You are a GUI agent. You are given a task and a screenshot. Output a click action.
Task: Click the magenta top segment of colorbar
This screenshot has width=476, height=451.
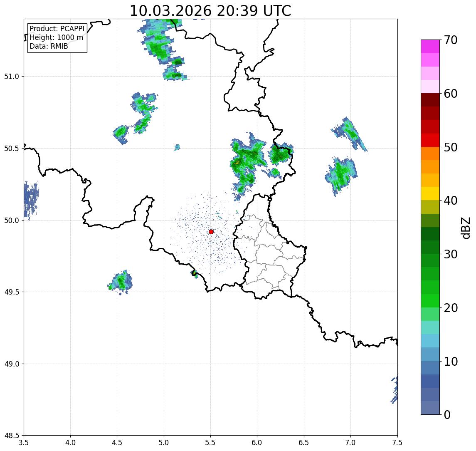tap(430, 47)
